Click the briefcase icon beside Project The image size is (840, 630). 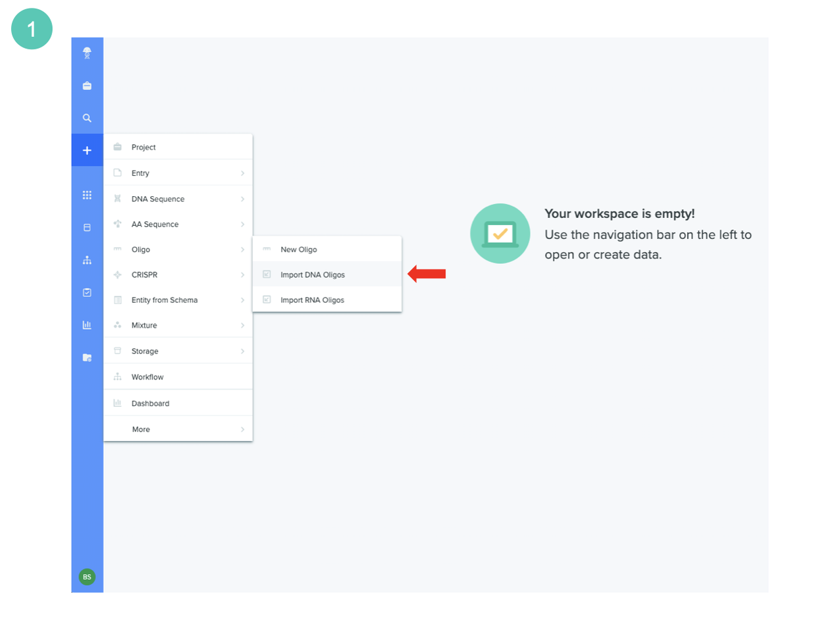pos(118,147)
